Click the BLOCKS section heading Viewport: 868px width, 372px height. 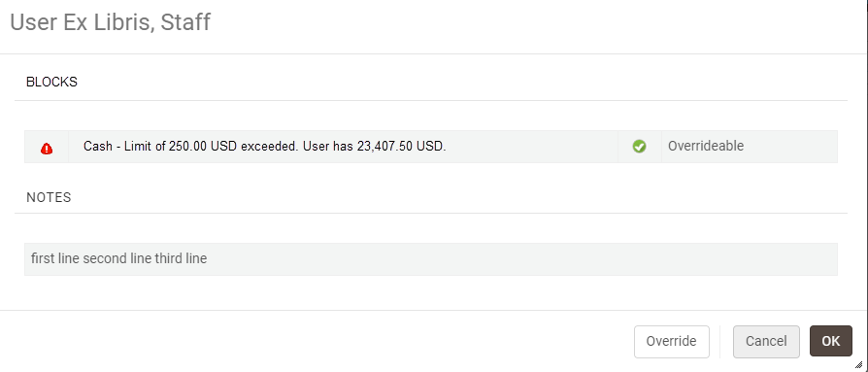pos(52,82)
